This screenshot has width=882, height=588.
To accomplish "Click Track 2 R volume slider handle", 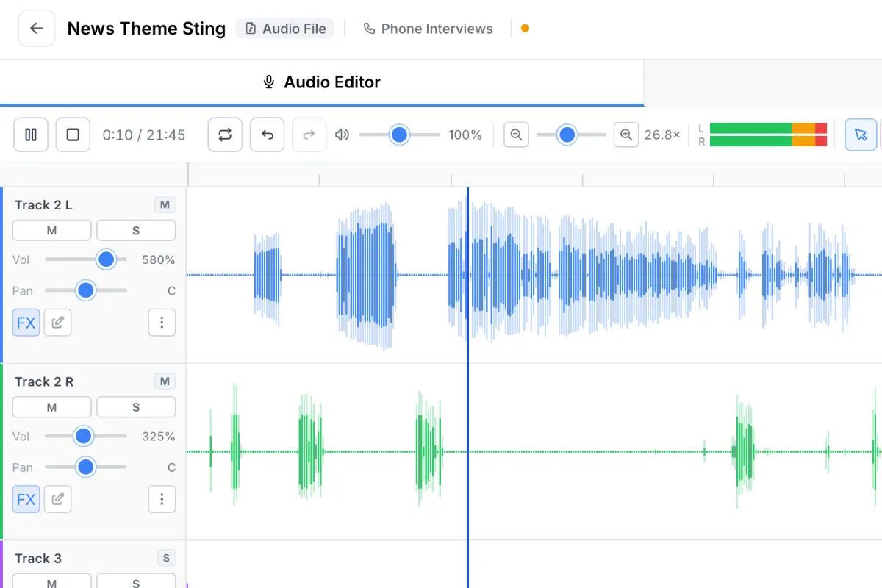I will [x=83, y=436].
